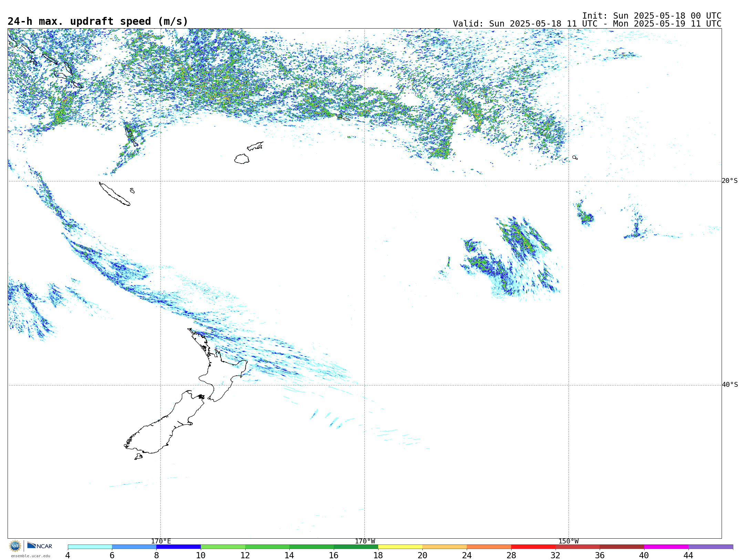
Task: Select the '24-h max. updraft speed (m/s)' title
Action: 98,22
